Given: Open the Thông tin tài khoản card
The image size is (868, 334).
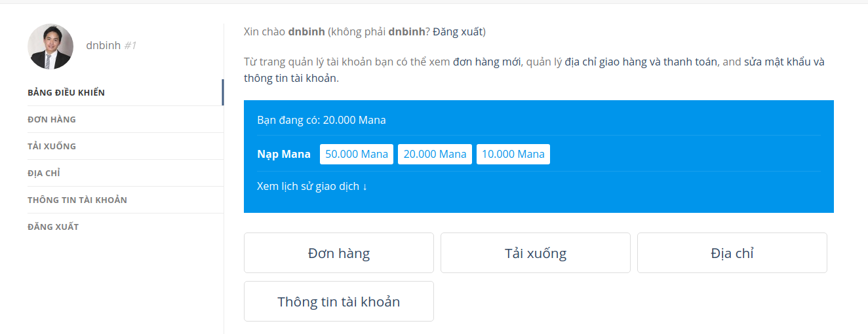Looking at the screenshot, I should pyautogui.click(x=339, y=301).
